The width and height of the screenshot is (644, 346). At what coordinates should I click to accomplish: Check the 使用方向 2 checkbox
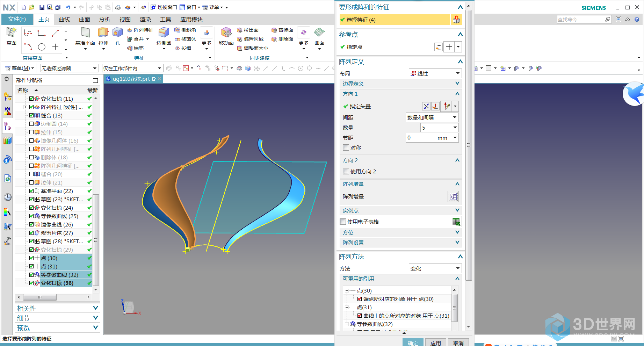click(346, 171)
